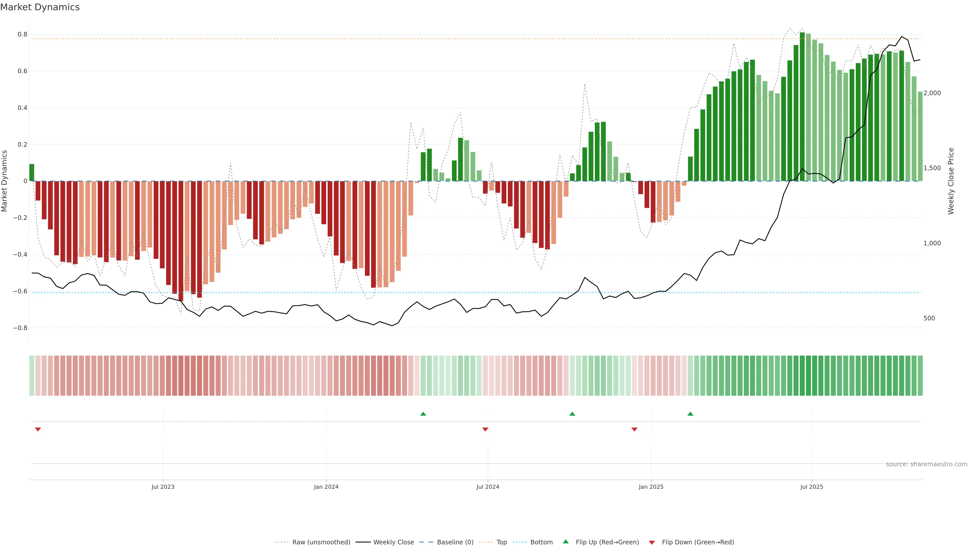Image resolution: width=980 pixels, height=551 pixels.
Task: Click the Flip Down legend triangle icon
Action: pos(652,543)
